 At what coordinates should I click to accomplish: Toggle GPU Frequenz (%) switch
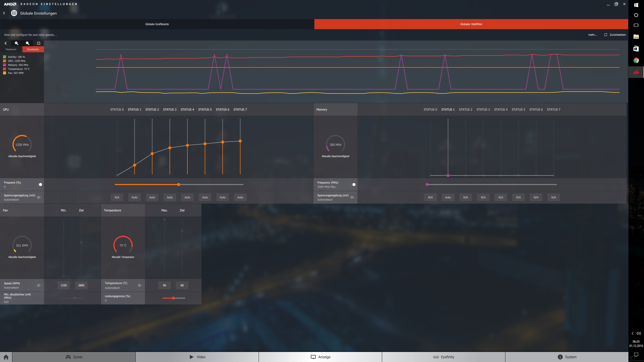click(39, 185)
